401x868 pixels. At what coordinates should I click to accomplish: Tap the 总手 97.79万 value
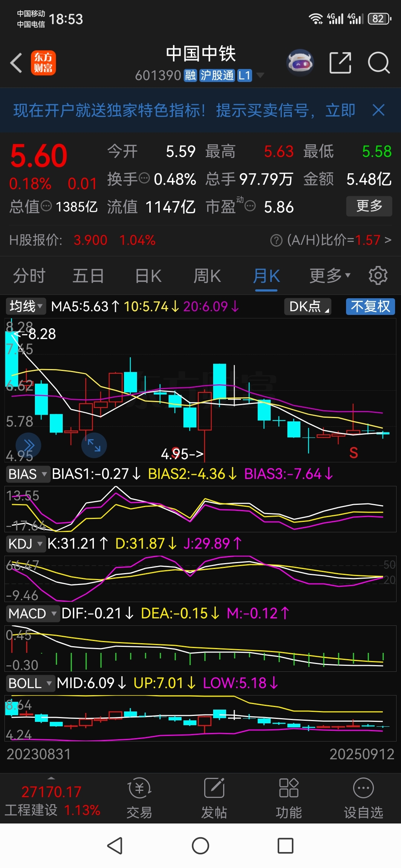pyautogui.click(x=266, y=179)
